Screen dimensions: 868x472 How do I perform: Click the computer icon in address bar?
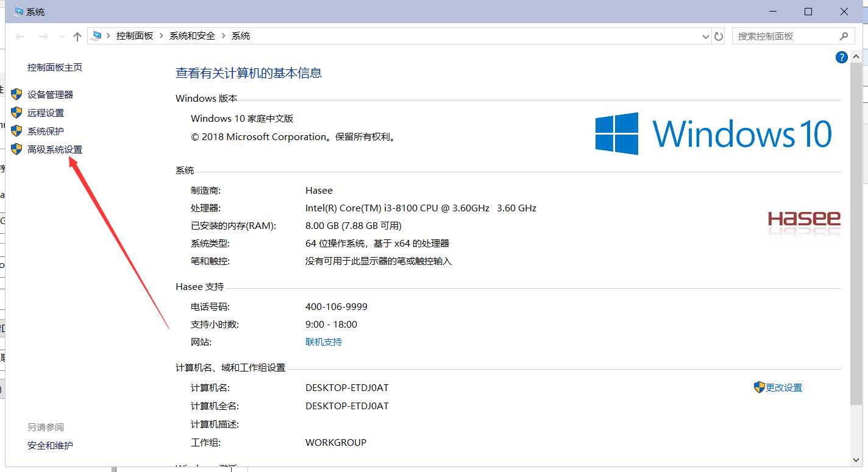click(96, 36)
